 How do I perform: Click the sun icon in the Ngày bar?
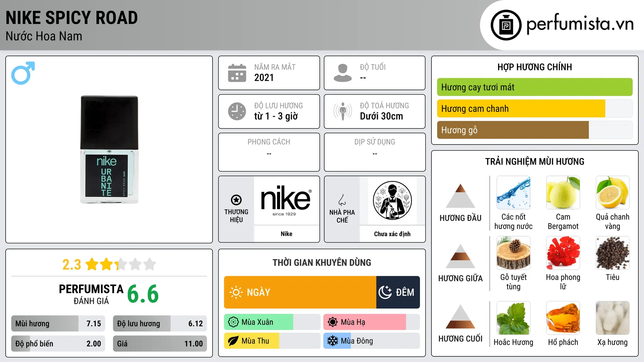(x=236, y=292)
